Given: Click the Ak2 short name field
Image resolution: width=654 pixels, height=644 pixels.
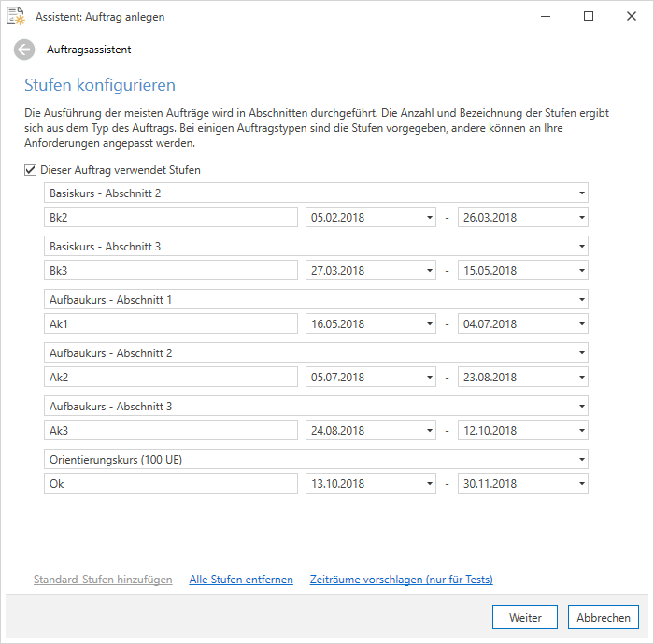Looking at the screenshot, I should click(171, 378).
